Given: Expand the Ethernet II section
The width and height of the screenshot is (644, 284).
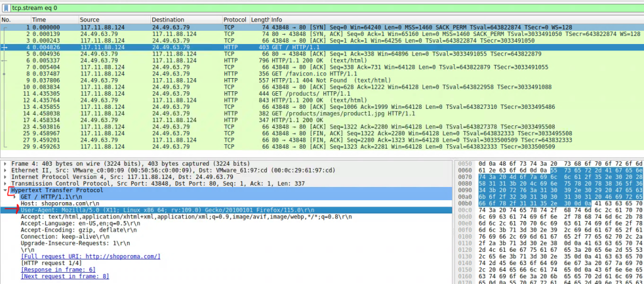Looking at the screenshot, I should [x=6, y=170].
